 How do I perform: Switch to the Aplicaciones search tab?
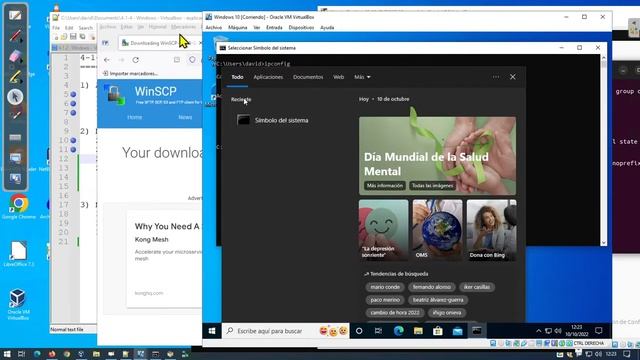pyautogui.click(x=268, y=77)
